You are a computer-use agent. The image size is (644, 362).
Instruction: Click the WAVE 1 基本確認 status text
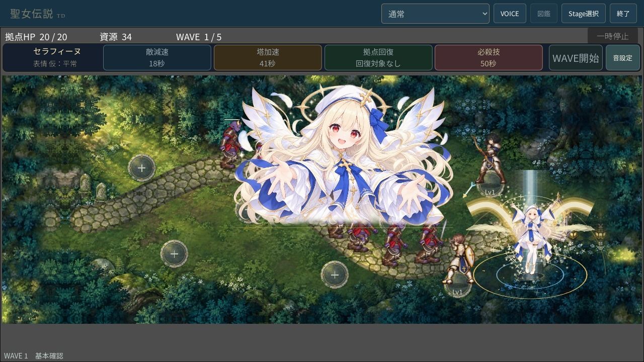(34, 355)
